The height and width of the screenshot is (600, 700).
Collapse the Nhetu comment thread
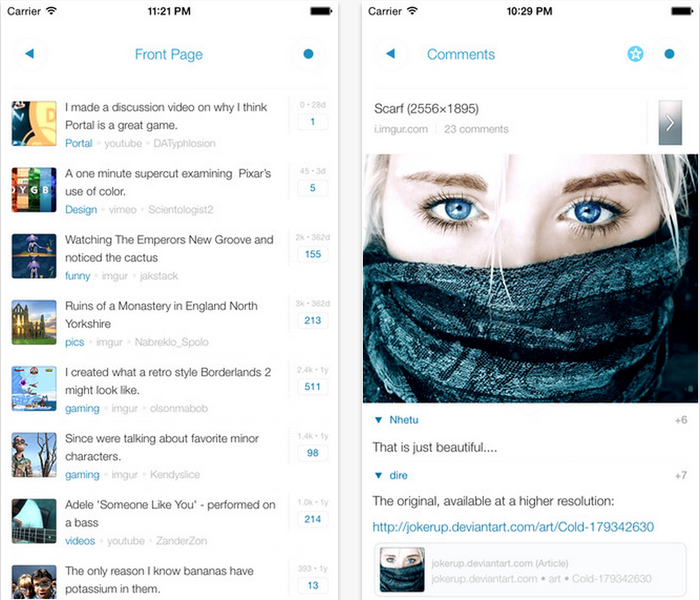pyautogui.click(x=379, y=420)
